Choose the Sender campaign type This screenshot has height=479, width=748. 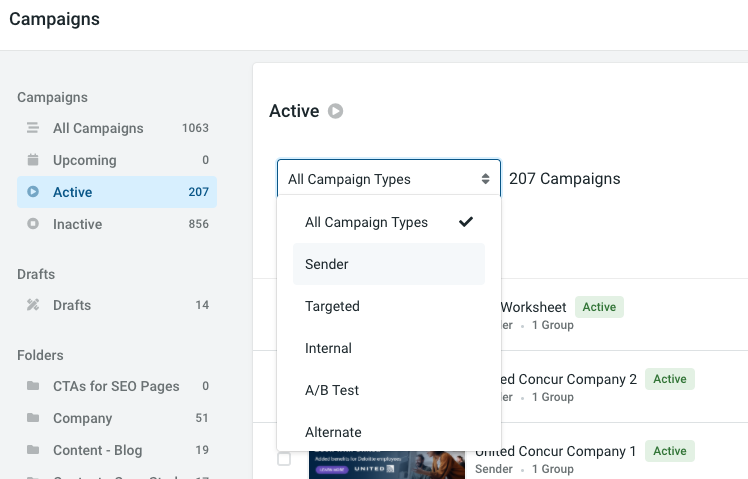point(389,264)
